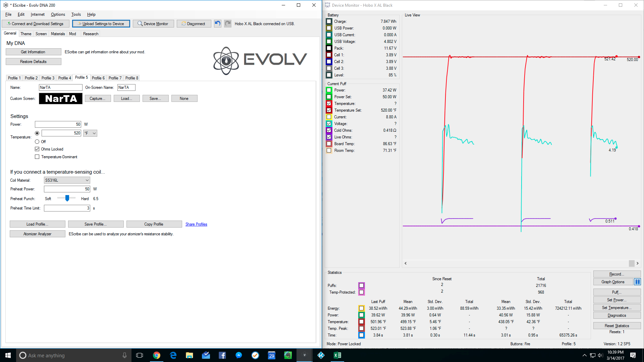Open Device Monitor with magnifier icon
The height and width of the screenshot is (362, 644).
coord(153,24)
